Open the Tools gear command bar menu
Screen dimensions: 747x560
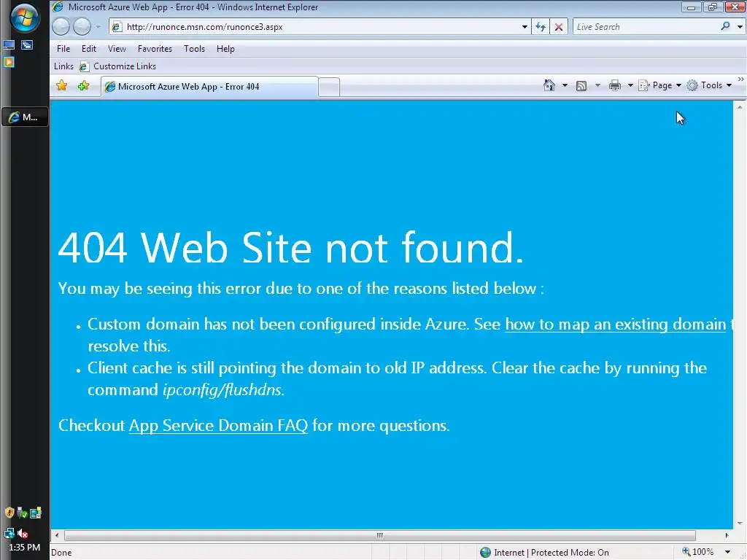click(709, 85)
